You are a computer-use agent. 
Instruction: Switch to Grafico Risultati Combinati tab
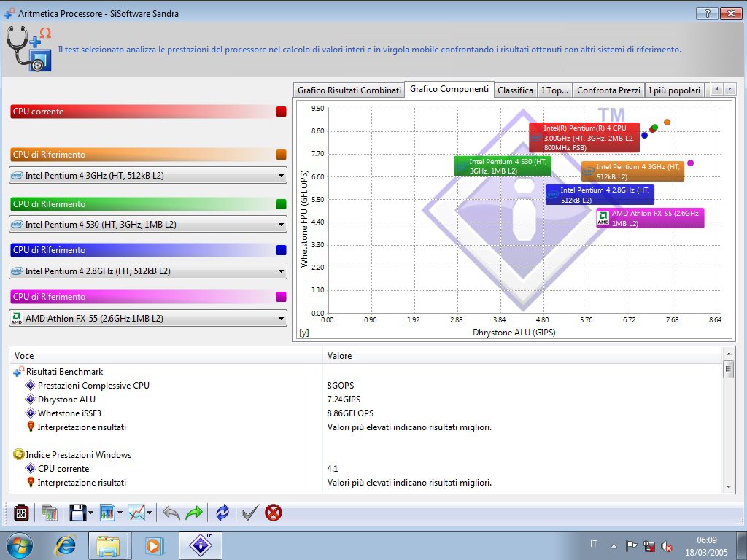click(349, 90)
